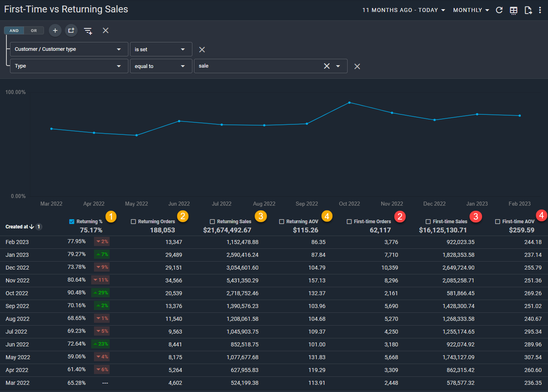
Task: Click the Oct 2022 peak data point on chart
Action: [349, 102]
